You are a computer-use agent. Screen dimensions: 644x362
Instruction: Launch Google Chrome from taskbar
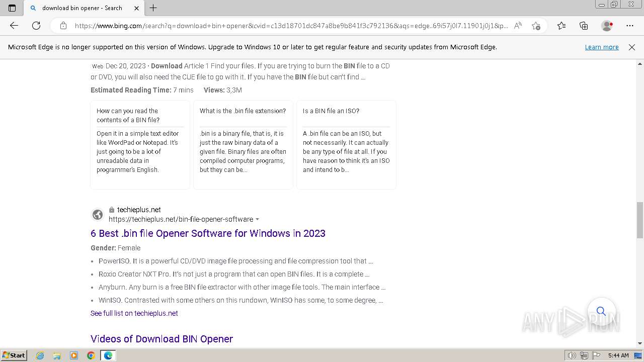pyautogui.click(x=91, y=355)
